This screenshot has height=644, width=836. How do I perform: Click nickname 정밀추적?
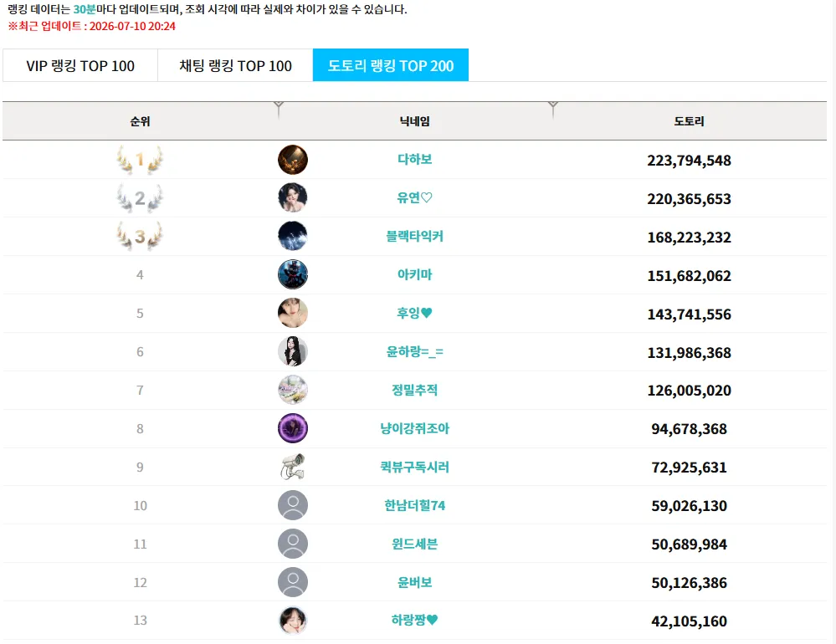pyautogui.click(x=415, y=390)
